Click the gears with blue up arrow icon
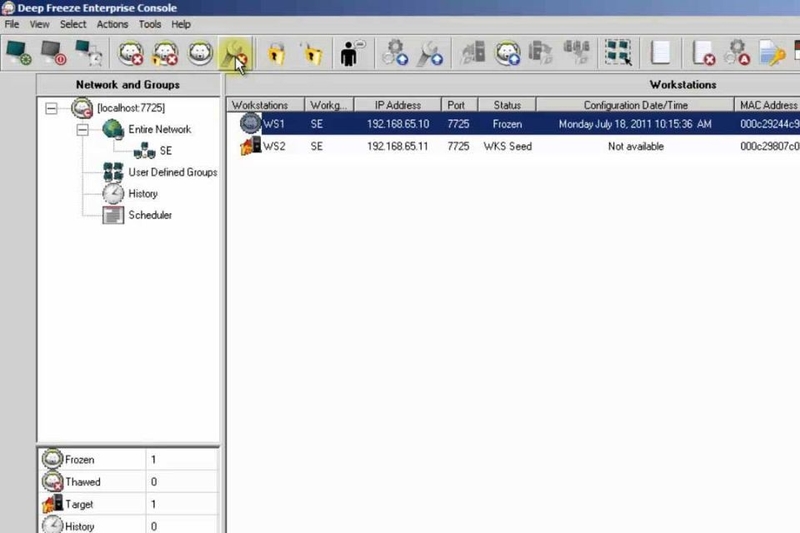 click(x=395, y=53)
